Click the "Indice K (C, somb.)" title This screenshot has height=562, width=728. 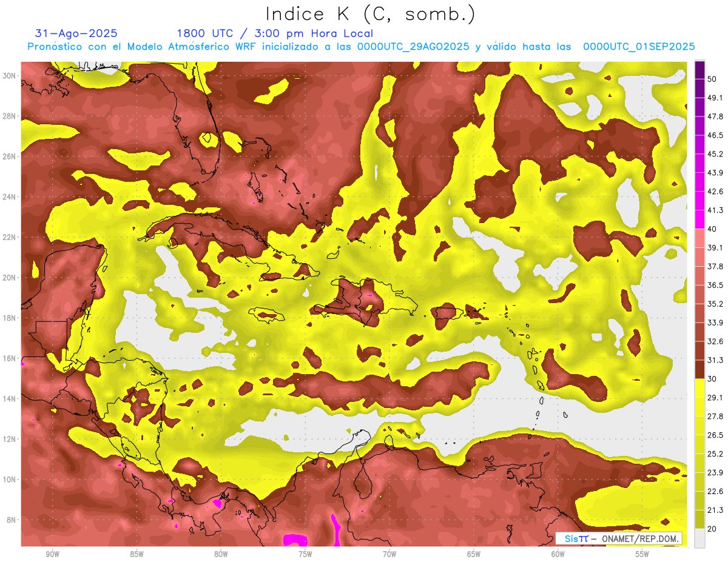pyautogui.click(x=370, y=15)
